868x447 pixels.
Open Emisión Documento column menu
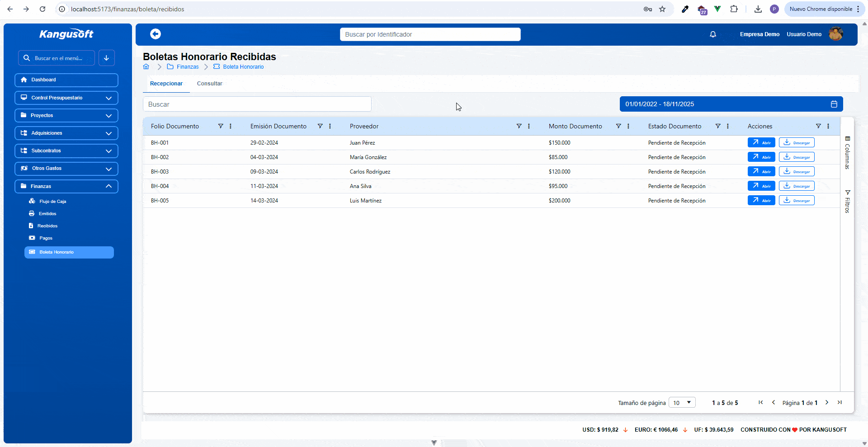330,126
